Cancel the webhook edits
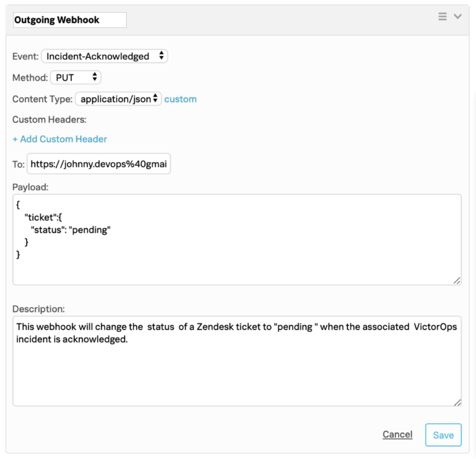Viewport: 476px width, 459px height. (397, 434)
